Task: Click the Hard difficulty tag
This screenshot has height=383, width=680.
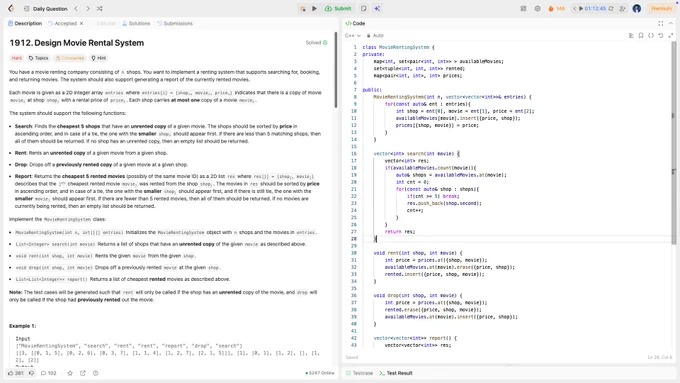Action: (x=16, y=58)
